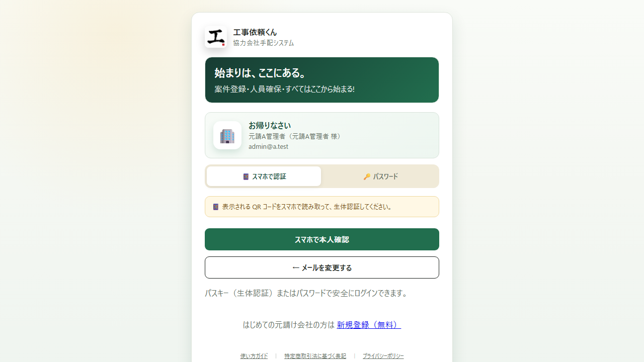644x362 pixels.
Task: Open the 新規登録（無料） link
Action: 369,325
